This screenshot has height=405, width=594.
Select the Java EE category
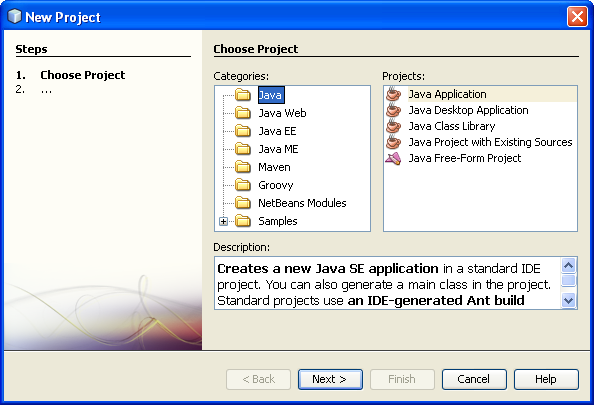pyautogui.click(x=277, y=131)
